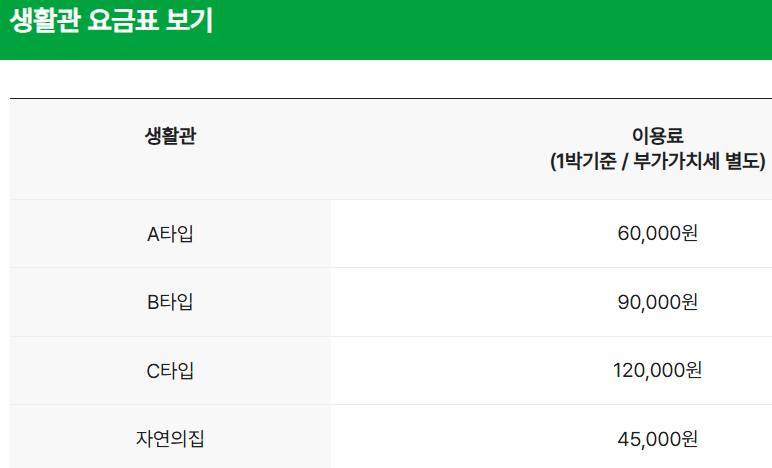Click the empty area of the green banner
The image size is (772, 468).
click(500, 28)
